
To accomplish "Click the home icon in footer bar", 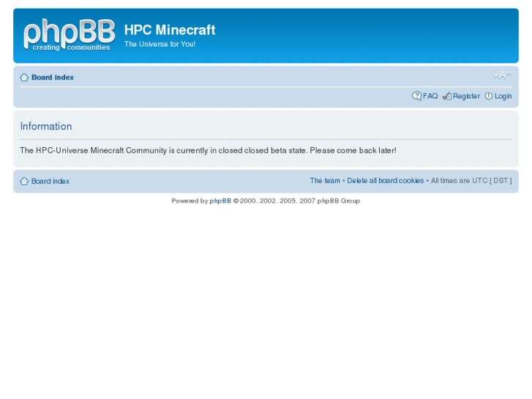I will 24,182.
